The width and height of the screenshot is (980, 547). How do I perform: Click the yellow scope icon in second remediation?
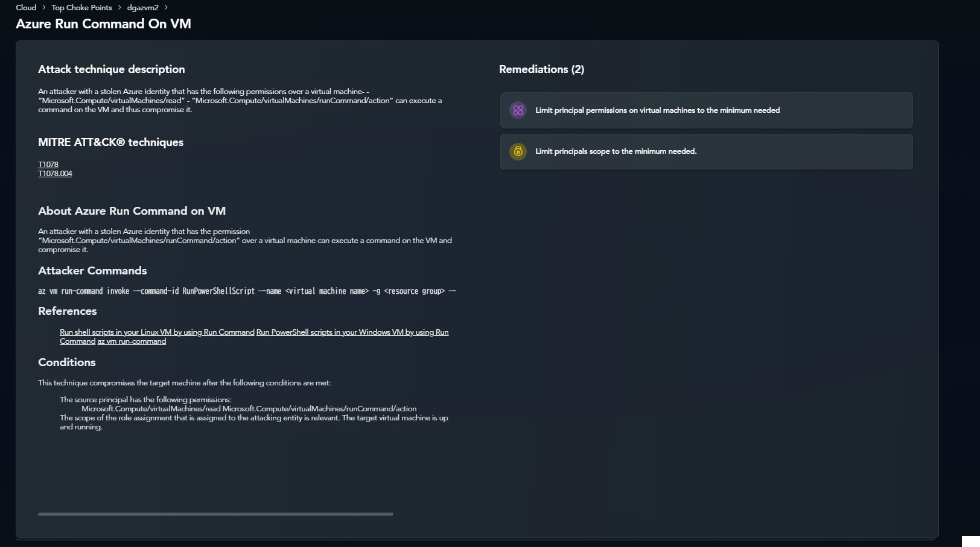(x=518, y=151)
